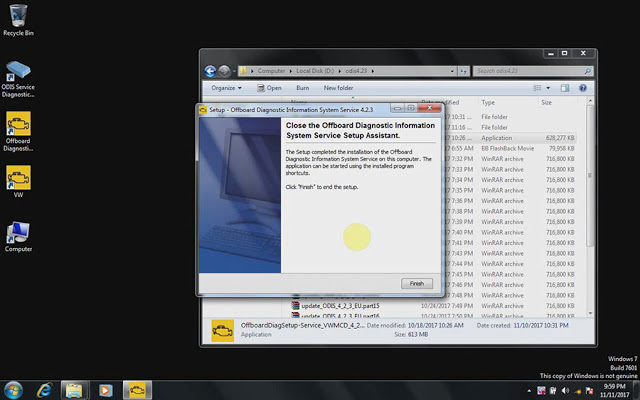Select the ODIS Service Diagnostic desktop shortcut
Screen dimensions: 640x400
pyautogui.click(x=18, y=79)
